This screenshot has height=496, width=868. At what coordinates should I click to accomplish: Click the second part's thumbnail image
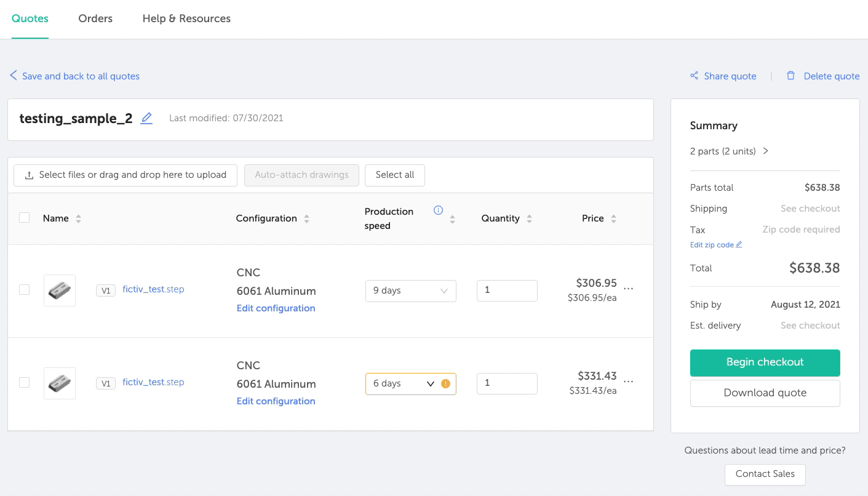coord(60,383)
